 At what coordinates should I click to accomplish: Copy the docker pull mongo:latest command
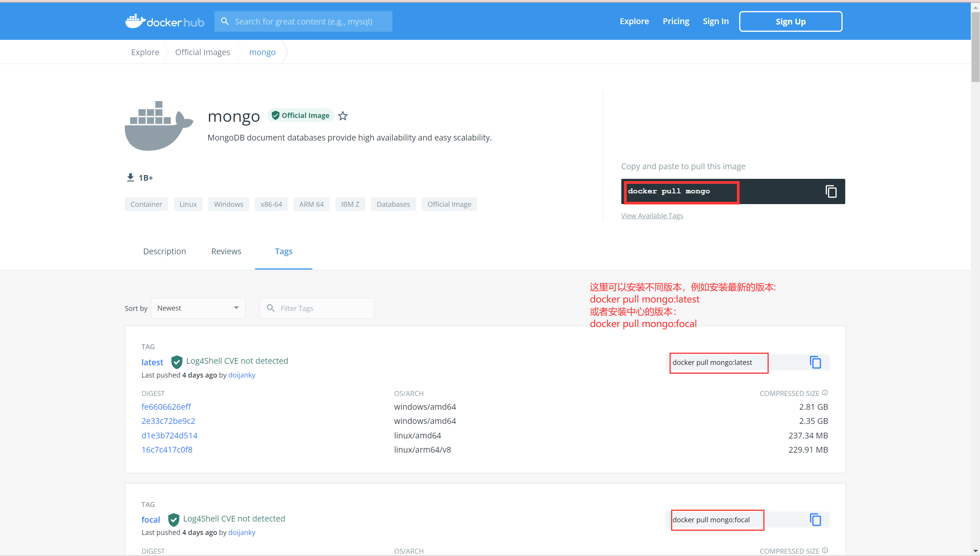pyautogui.click(x=815, y=362)
